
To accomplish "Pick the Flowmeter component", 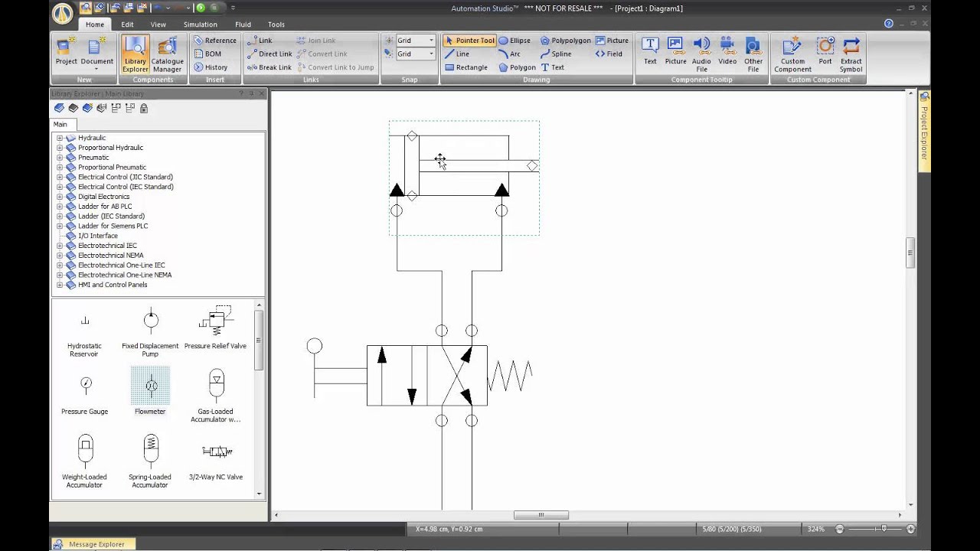I will point(150,391).
